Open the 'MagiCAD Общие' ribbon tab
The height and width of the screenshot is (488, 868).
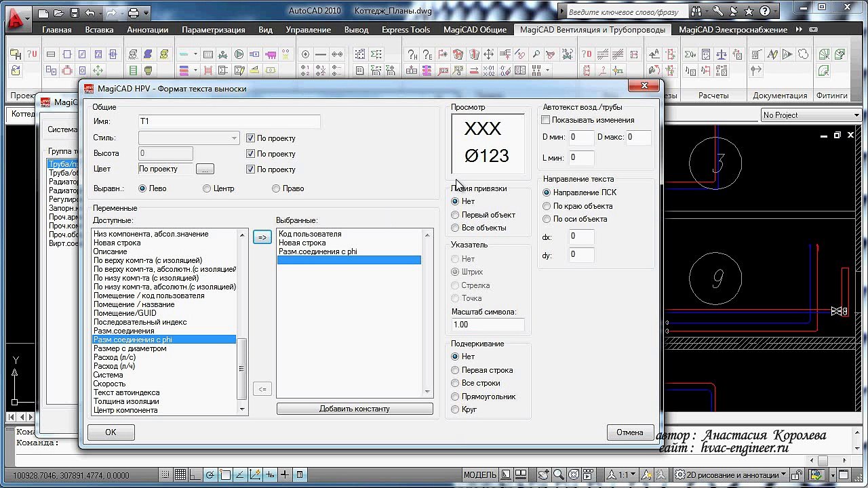tap(475, 30)
